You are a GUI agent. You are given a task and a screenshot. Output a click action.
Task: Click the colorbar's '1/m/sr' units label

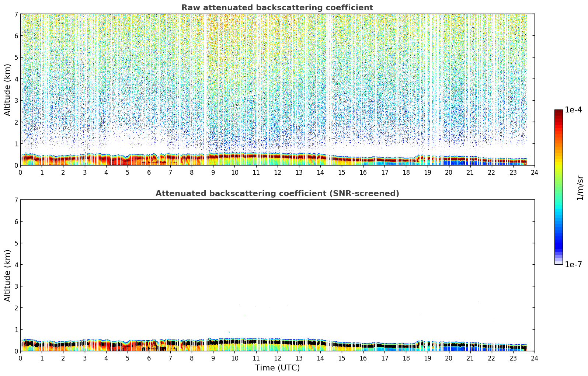click(x=580, y=188)
